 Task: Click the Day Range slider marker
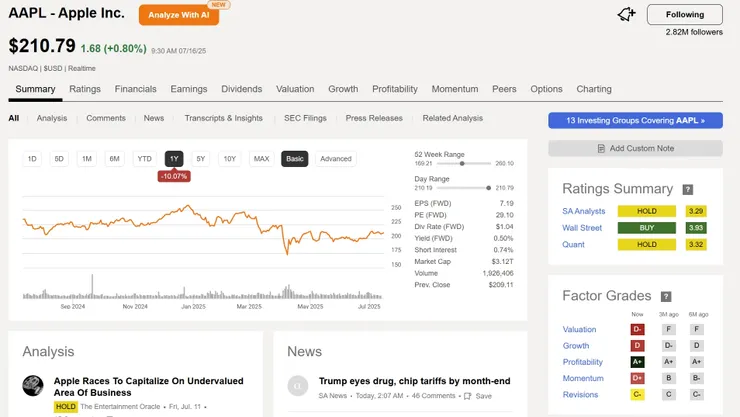488,188
